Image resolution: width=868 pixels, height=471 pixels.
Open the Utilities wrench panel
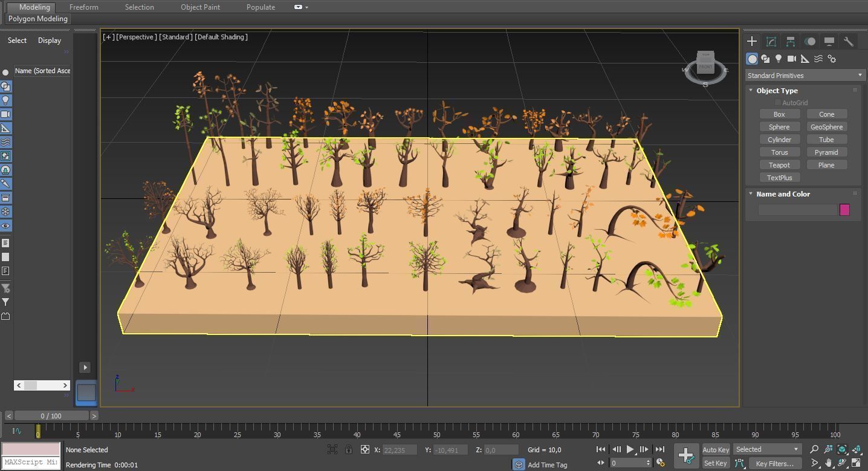point(849,41)
